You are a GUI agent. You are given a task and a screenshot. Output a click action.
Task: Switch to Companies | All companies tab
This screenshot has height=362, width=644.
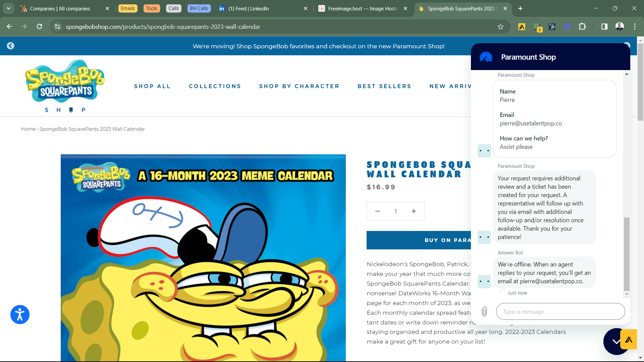click(60, 8)
